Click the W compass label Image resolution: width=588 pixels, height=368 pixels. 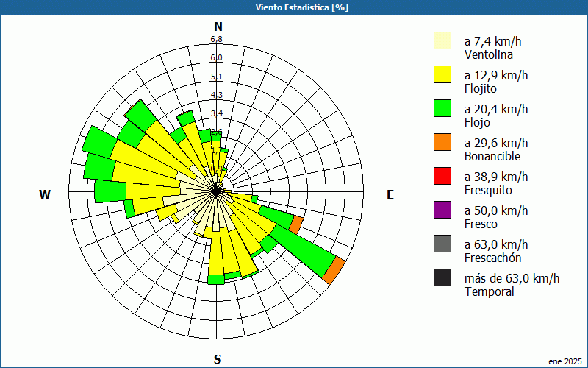coord(45,194)
